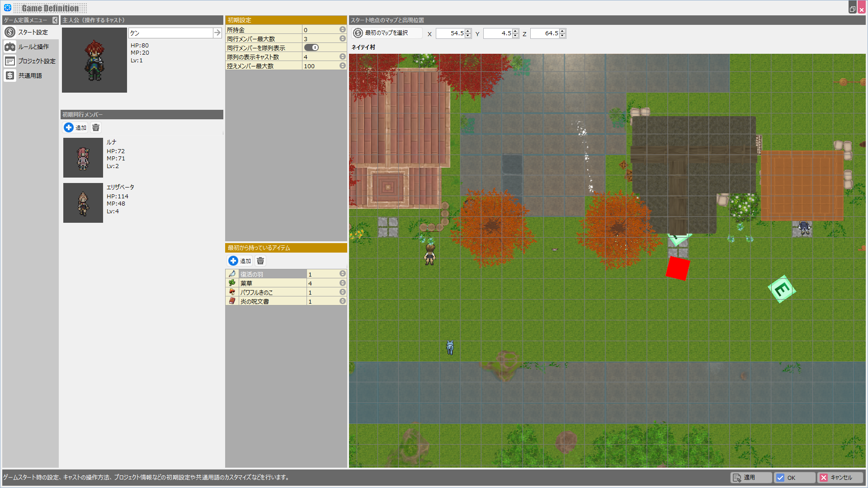The image size is (868, 488).
Task: Open Rules and Controls menu item
Action: pyautogui.click(x=33, y=47)
